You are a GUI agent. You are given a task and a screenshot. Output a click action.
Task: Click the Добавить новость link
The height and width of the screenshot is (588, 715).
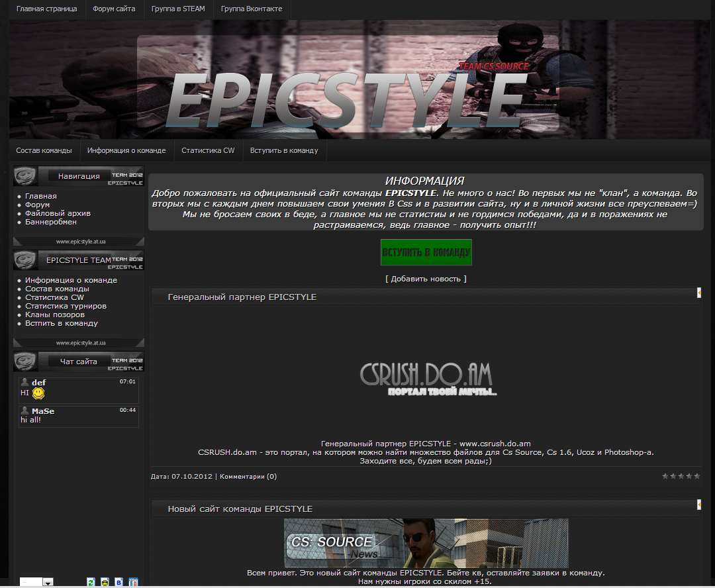(426, 279)
